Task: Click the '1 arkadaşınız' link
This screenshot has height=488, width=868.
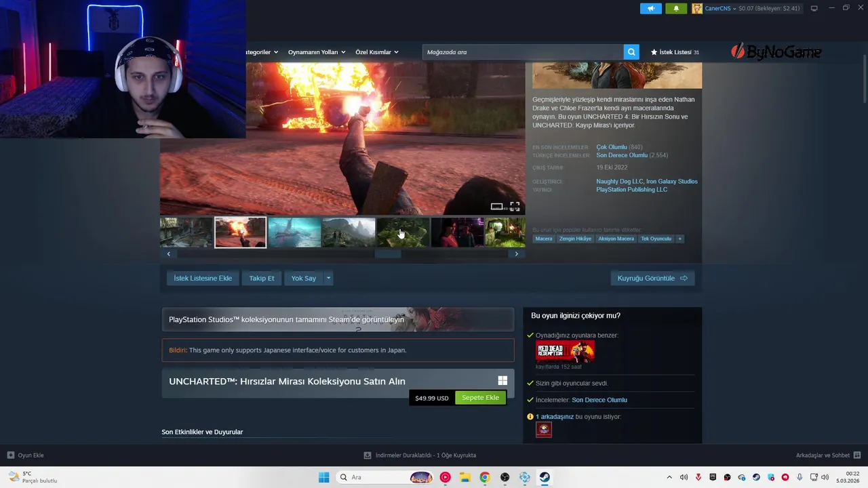Action: click(x=555, y=417)
